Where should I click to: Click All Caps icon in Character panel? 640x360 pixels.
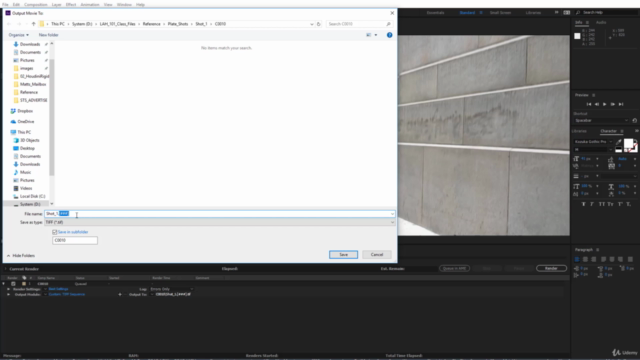click(602, 204)
